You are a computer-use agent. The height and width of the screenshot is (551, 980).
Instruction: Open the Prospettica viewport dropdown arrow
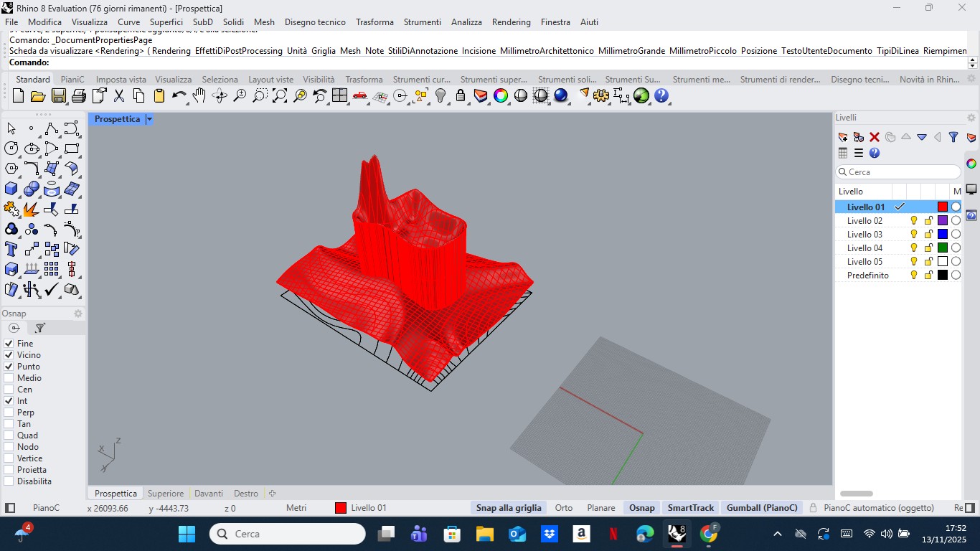coord(149,119)
